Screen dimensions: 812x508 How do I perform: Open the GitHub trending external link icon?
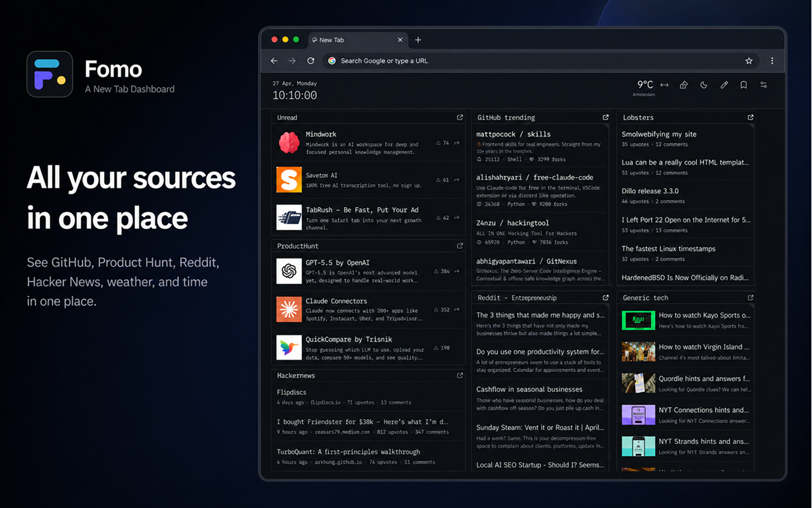click(605, 117)
